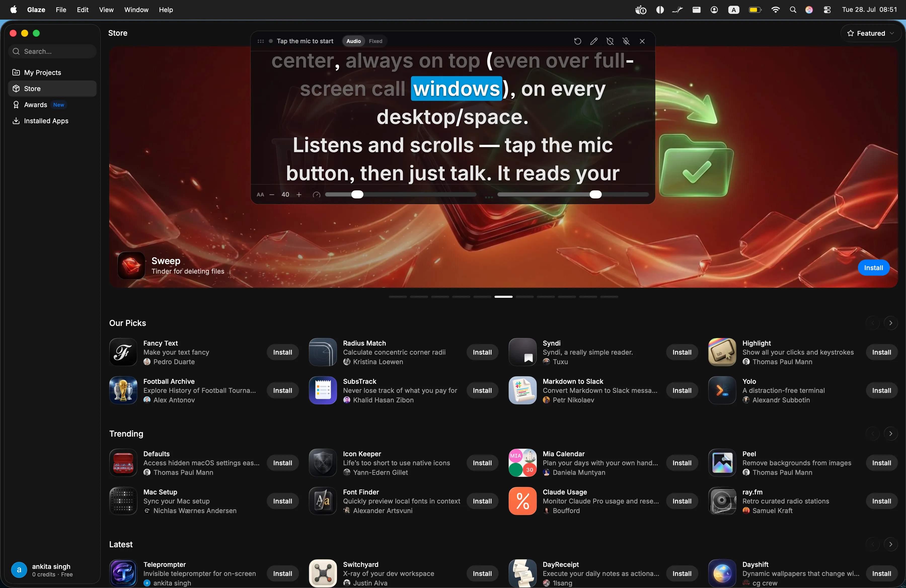
Task: Click the Icon Keeper app icon
Action: point(322,463)
